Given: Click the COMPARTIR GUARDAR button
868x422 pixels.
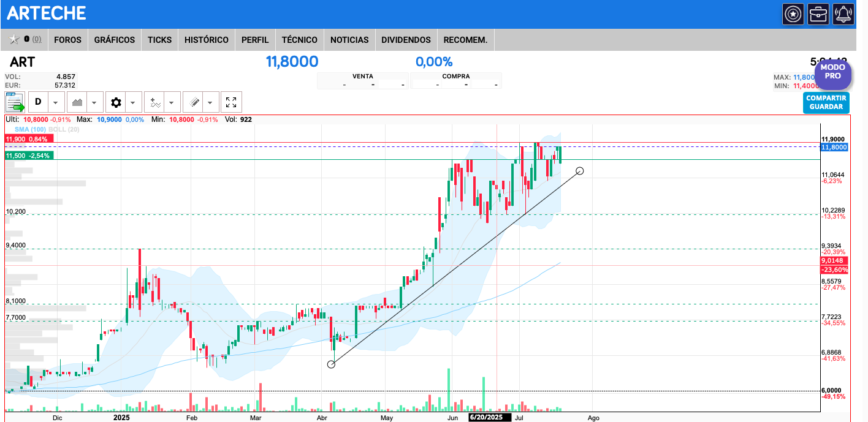Looking at the screenshot, I should (x=826, y=102).
